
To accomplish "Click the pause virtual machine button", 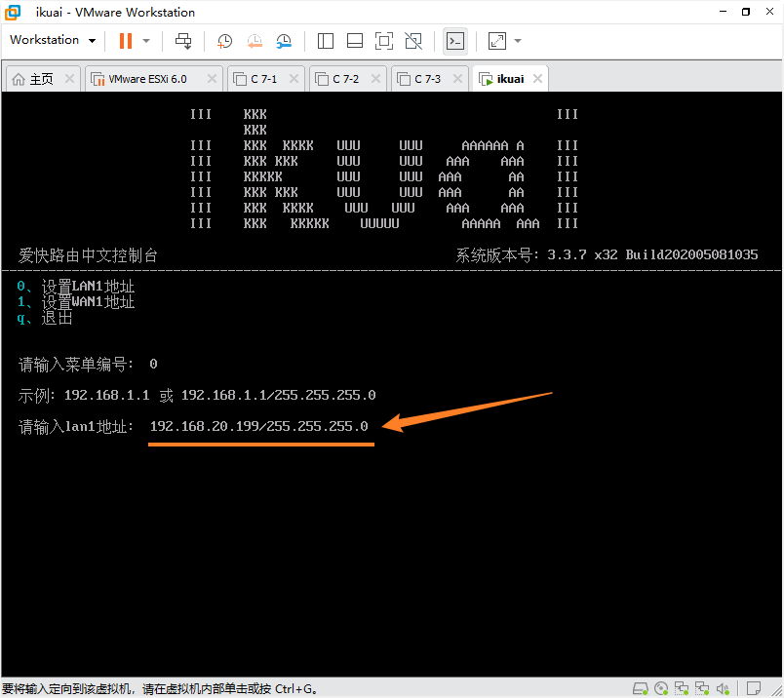I will (x=125, y=41).
